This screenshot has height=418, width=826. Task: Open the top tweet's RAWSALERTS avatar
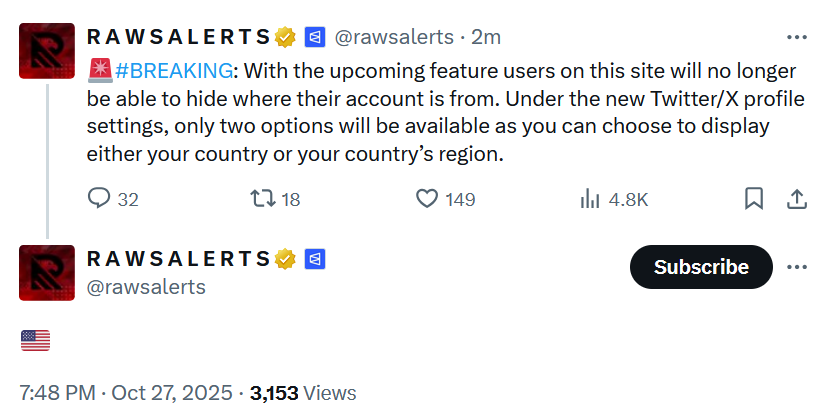[x=47, y=51]
